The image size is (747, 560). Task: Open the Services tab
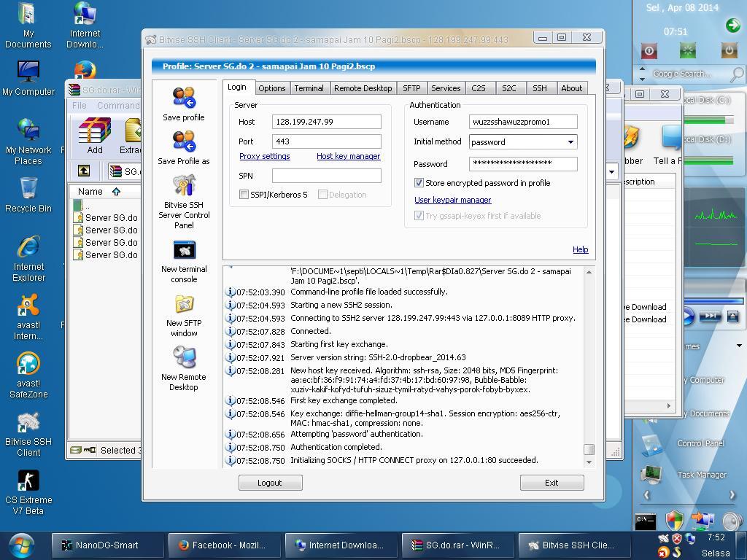446,88
